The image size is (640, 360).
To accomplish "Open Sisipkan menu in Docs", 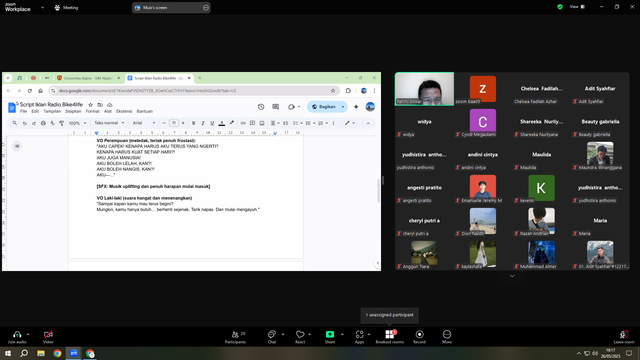I will point(73,111).
